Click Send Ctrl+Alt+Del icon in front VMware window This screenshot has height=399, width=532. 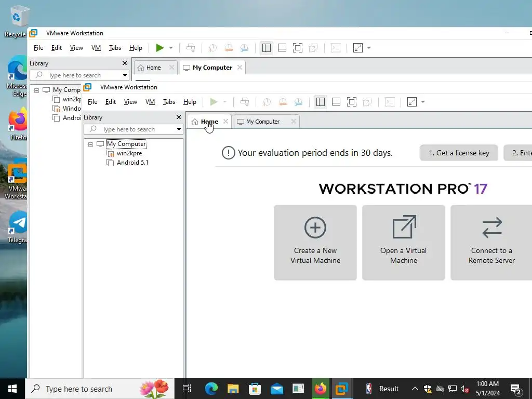(245, 102)
